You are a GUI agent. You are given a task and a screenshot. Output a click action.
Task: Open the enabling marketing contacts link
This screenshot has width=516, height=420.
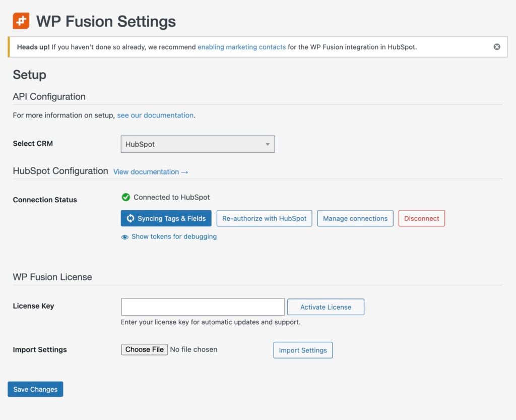click(x=241, y=47)
